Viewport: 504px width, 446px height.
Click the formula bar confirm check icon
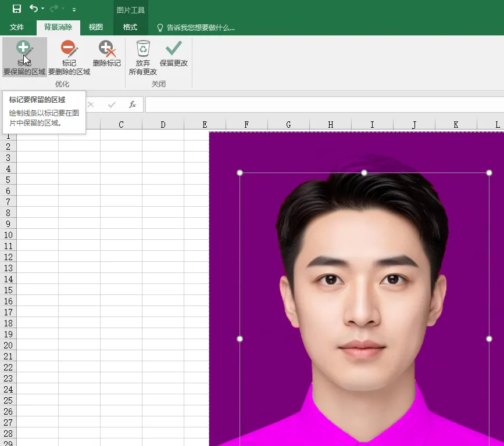(112, 105)
